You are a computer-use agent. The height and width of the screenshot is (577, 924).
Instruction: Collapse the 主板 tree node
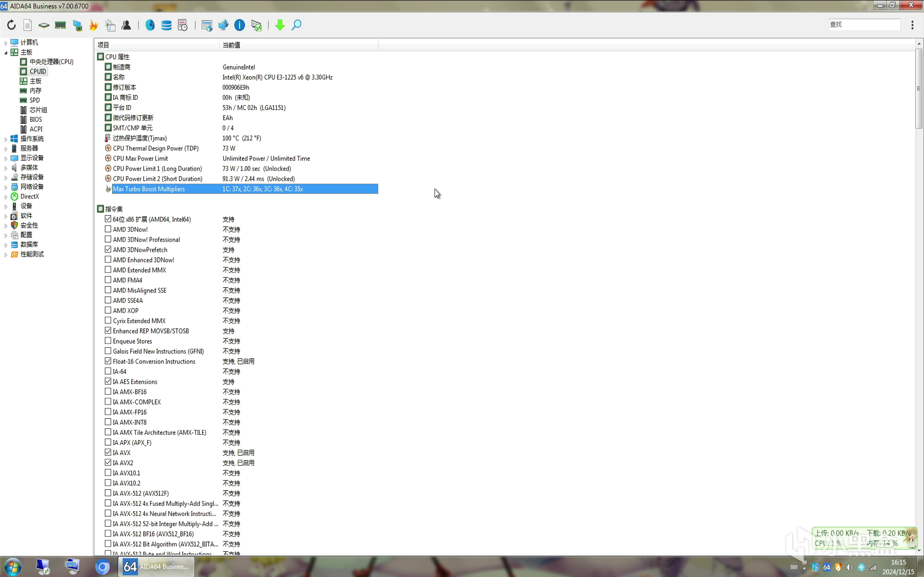point(6,52)
